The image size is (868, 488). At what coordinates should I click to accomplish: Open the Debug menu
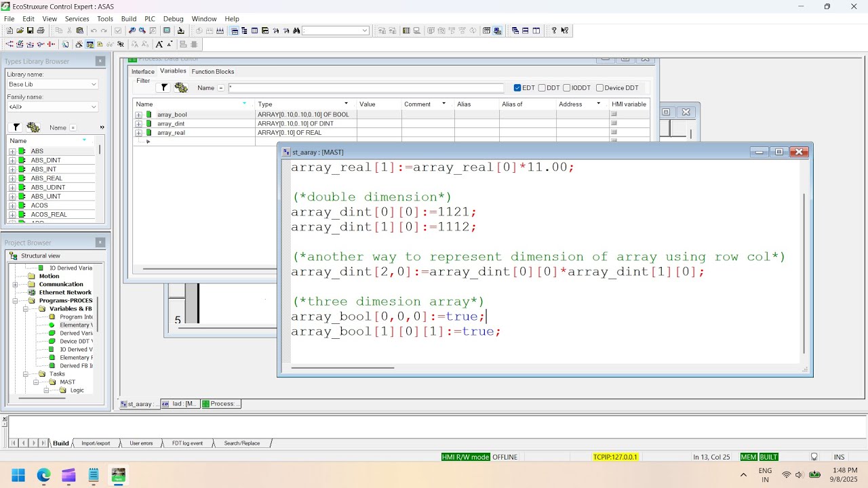[173, 19]
